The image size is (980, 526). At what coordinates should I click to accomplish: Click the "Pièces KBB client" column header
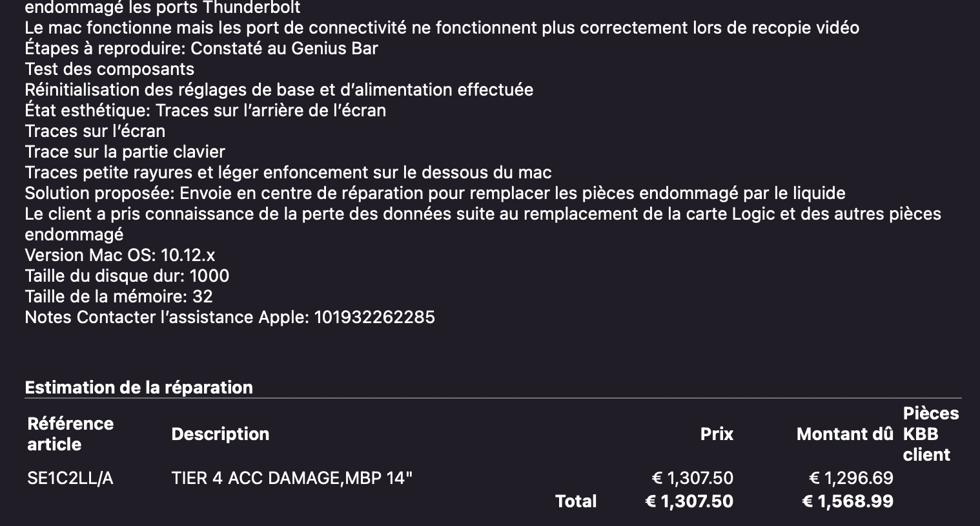[930, 434]
